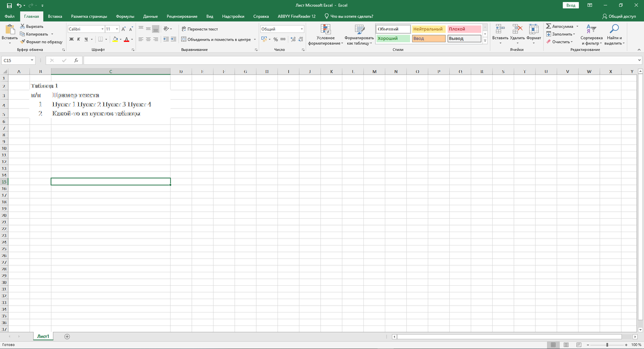Open the Очистить clear dropdown
This screenshot has width=644, height=349.
point(560,41)
